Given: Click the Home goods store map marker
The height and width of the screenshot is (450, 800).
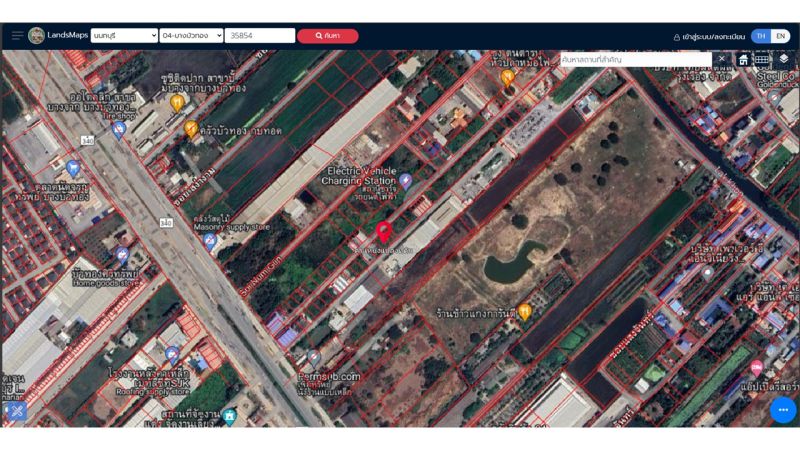Looking at the screenshot, I should [123, 254].
